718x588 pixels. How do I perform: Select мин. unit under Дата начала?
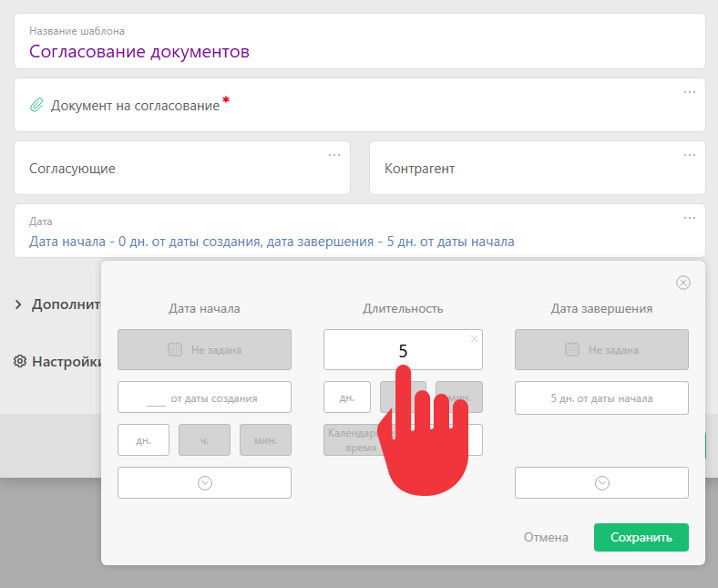click(265, 440)
